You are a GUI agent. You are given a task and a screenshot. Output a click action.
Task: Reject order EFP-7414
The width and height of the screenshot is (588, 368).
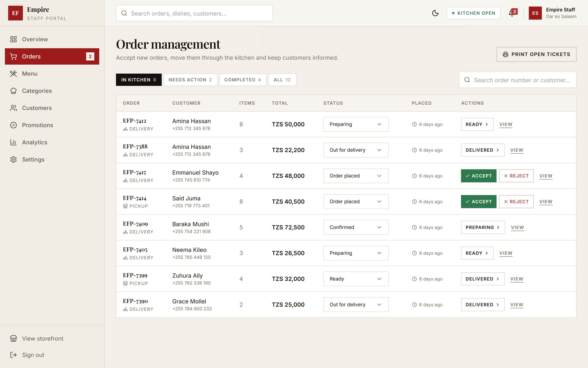point(516,202)
